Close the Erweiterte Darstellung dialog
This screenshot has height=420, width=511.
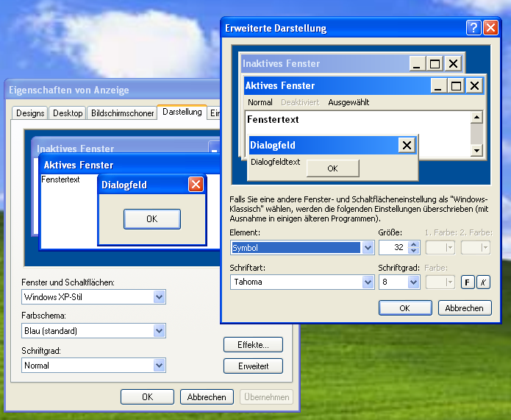[490, 28]
